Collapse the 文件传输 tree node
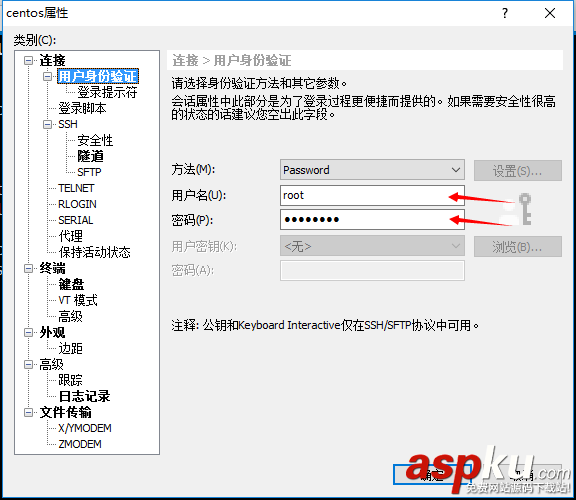The image size is (576, 500). point(28,413)
